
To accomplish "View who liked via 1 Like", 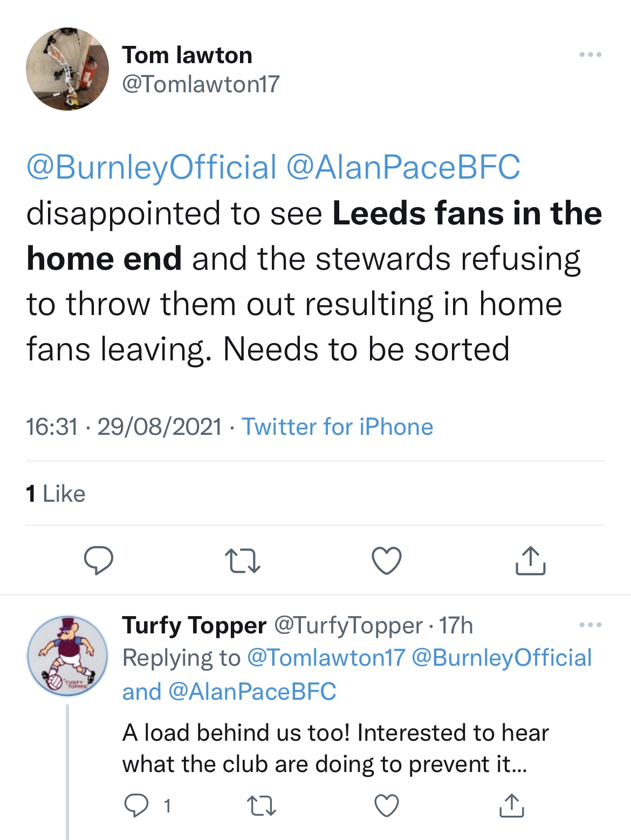I will pyautogui.click(x=56, y=494).
